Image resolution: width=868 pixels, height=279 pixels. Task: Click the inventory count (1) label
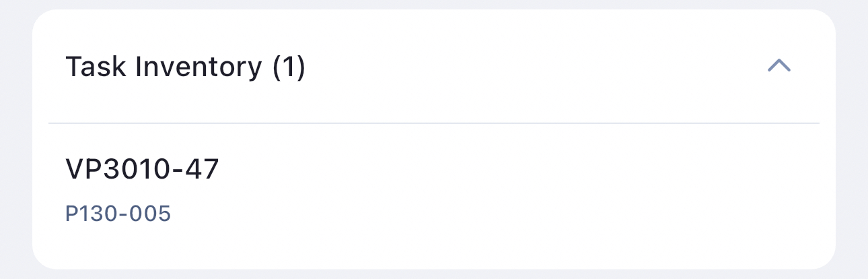289,67
